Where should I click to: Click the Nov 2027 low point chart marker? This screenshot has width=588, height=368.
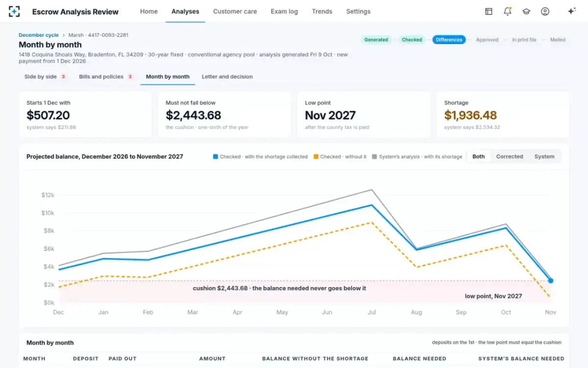pyautogui.click(x=551, y=281)
